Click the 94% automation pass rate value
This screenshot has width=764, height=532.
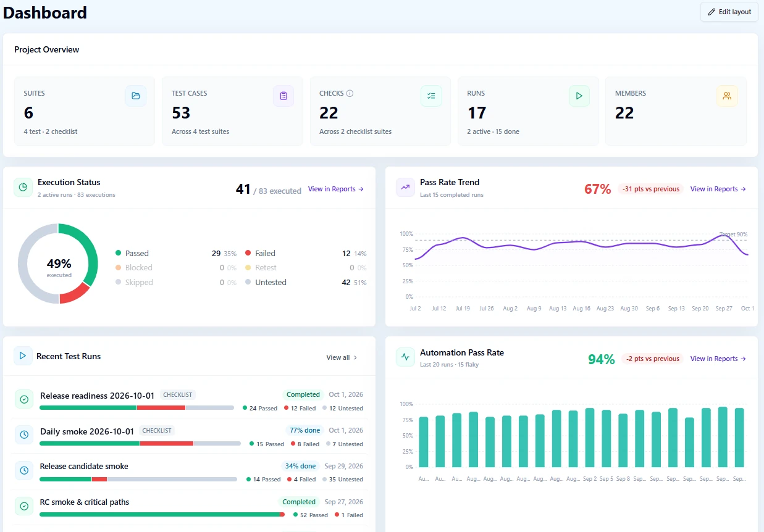[x=601, y=359]
